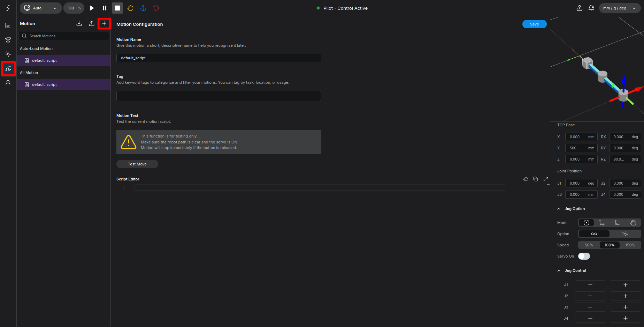This screenshot has width=644, height=327.
Task: Open the notifications bell icon
Action: pos(591,8)
